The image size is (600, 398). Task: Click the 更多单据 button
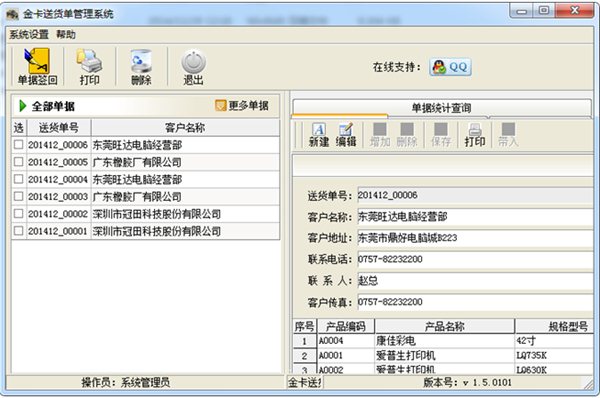(242, 105)
